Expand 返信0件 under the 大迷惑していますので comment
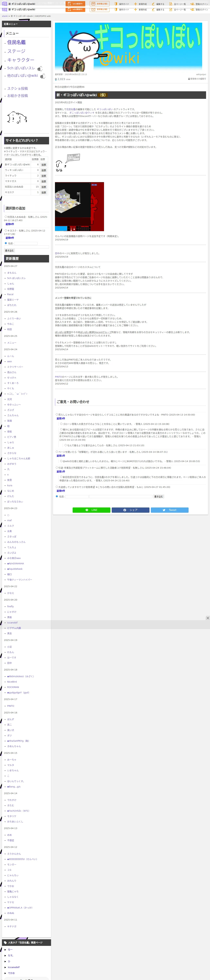This screenshot has width=210, height=980. pyautogui.click(x=61, y=491)
